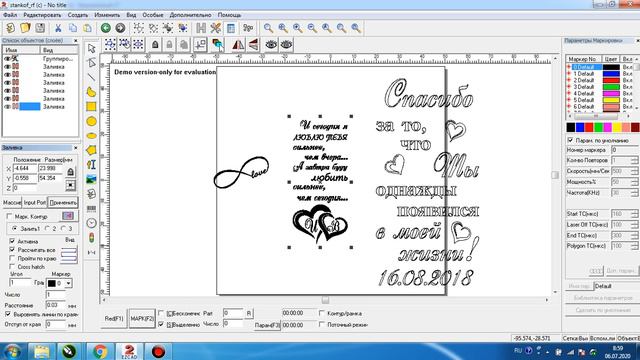The width and height of the screenshot is (640, 360).
Task: Select hatch radio button 3
Action: click(x=64, y=229)
